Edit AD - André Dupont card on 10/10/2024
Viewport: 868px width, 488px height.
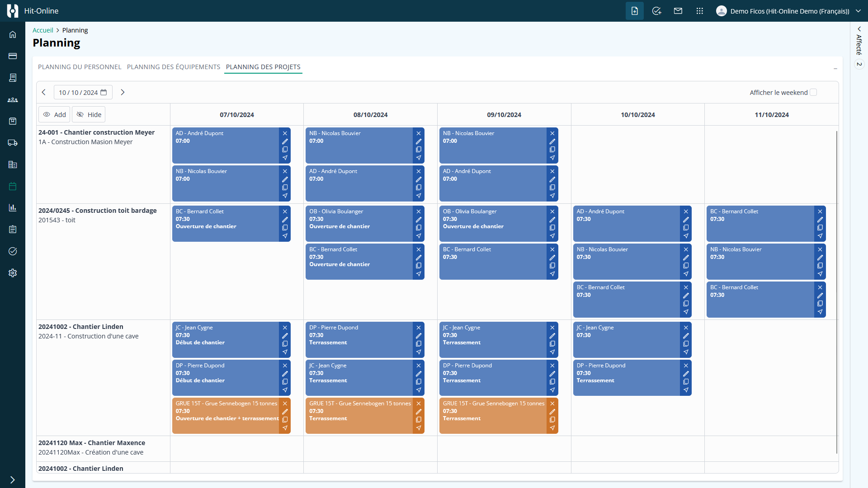point(686,220)
